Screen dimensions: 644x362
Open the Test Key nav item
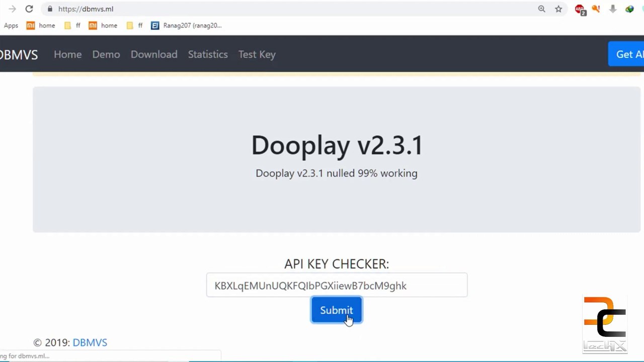coord(257,54)
